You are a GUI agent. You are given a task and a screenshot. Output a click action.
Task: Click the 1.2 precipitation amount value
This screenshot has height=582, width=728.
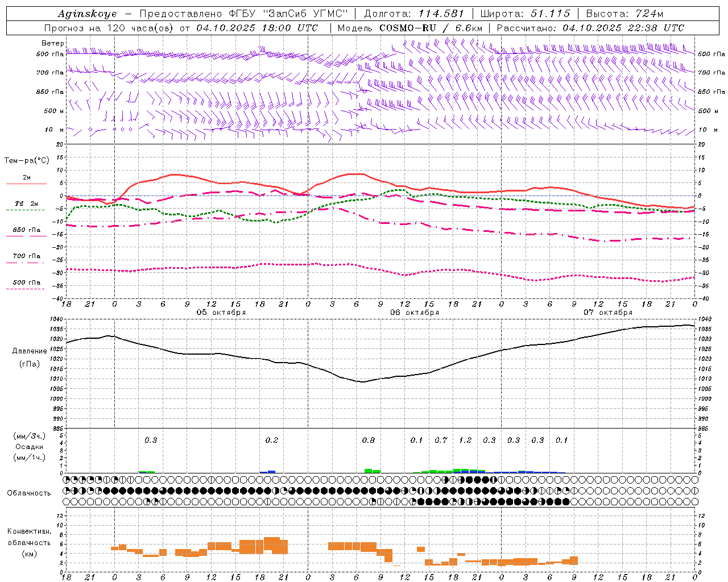[x=465, y=440]
